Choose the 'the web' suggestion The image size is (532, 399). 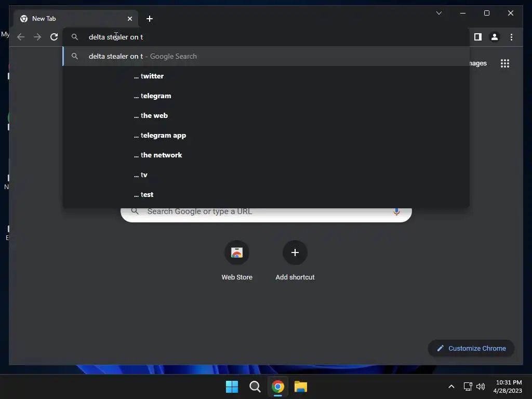click(267, 115)
